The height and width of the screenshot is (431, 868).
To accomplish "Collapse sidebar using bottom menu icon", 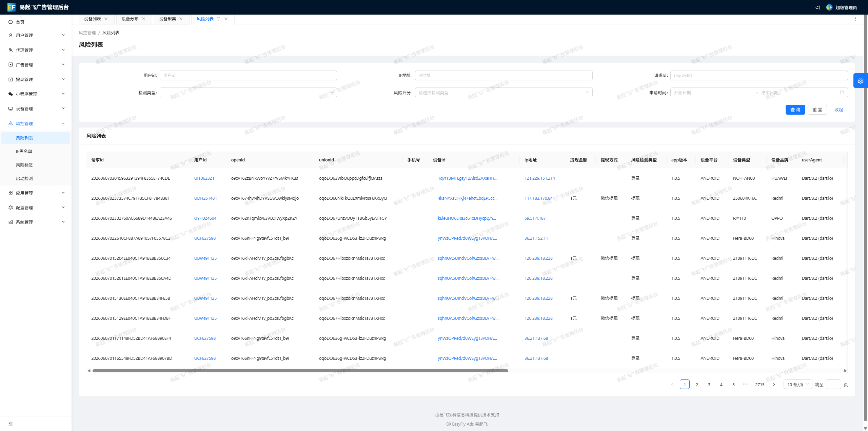I will (11, 424).
